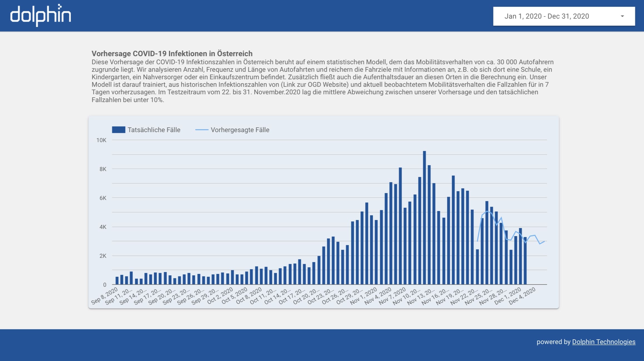The height and width of the screenshot is (361, 644).
Task: Toggle the Tatsächliche Fälle legend entry
Action: 154,130
